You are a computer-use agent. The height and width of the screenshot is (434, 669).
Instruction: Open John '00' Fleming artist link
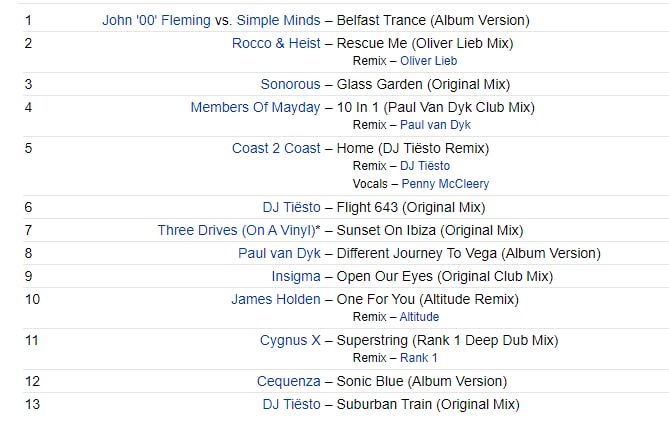coord(156,20)
